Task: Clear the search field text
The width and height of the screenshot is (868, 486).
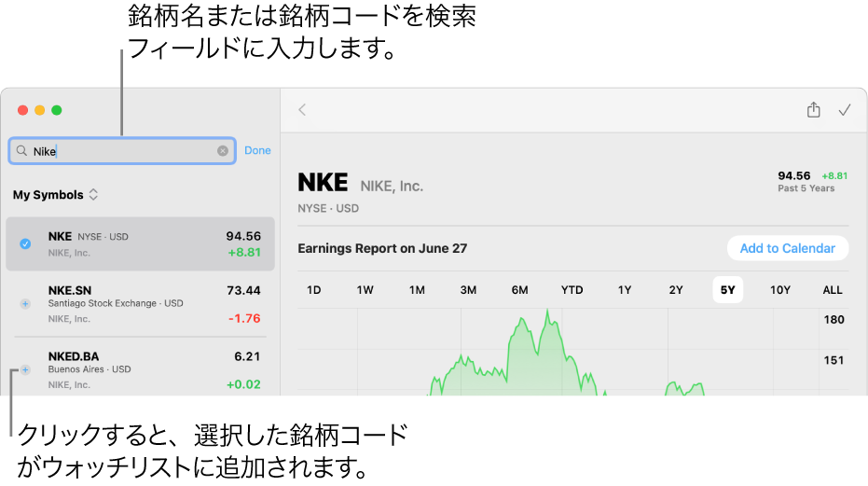Action: click(x=223, y=151)
